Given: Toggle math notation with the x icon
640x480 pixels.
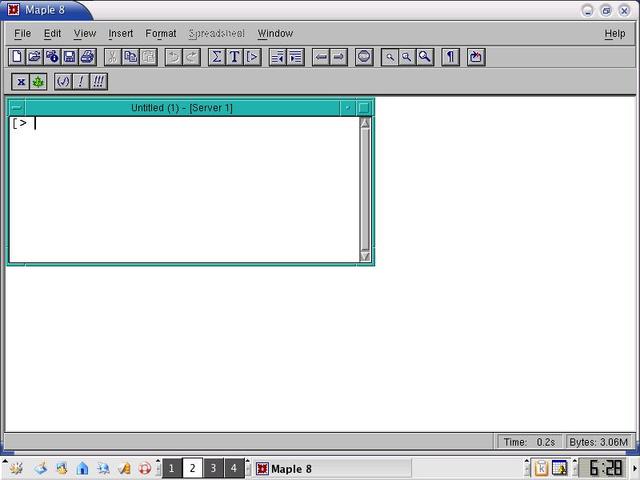Looking at the screenshot, I should point(20,82).
